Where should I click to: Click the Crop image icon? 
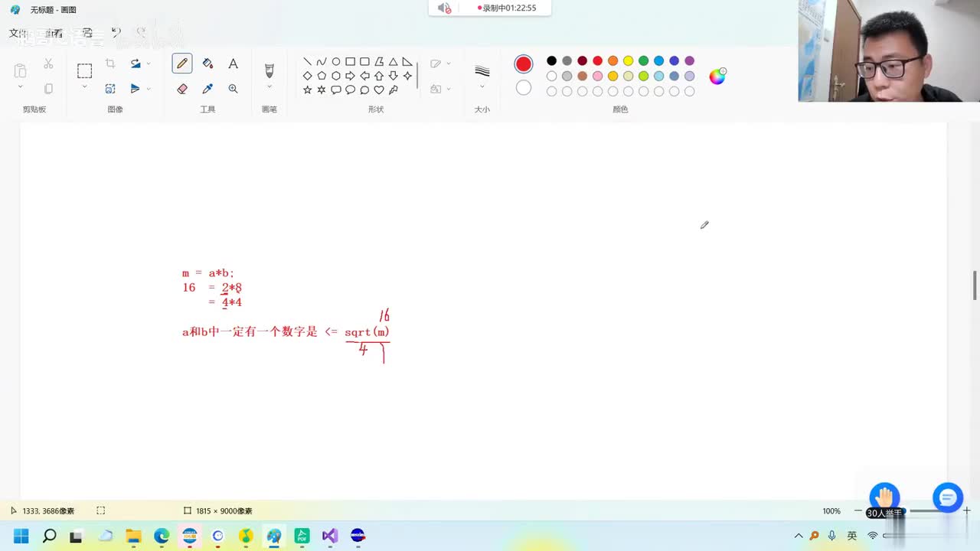pos(110,64)
